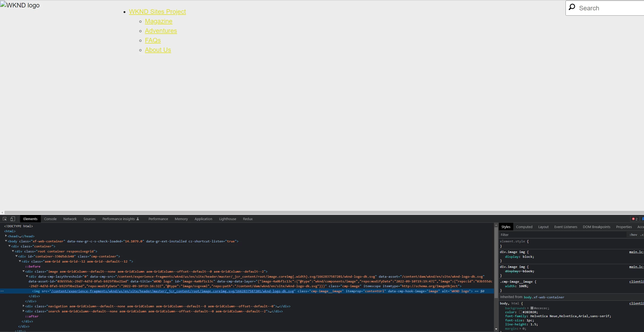Activate the inspect element picker icon
This screenshot has width=644, height=332.
[x=5, y=219]
